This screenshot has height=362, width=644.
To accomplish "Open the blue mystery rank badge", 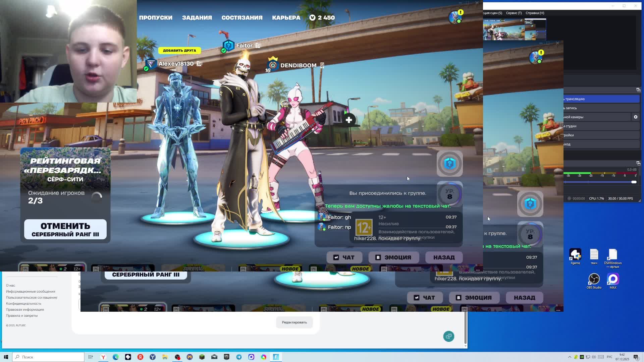I will (449, 164).
